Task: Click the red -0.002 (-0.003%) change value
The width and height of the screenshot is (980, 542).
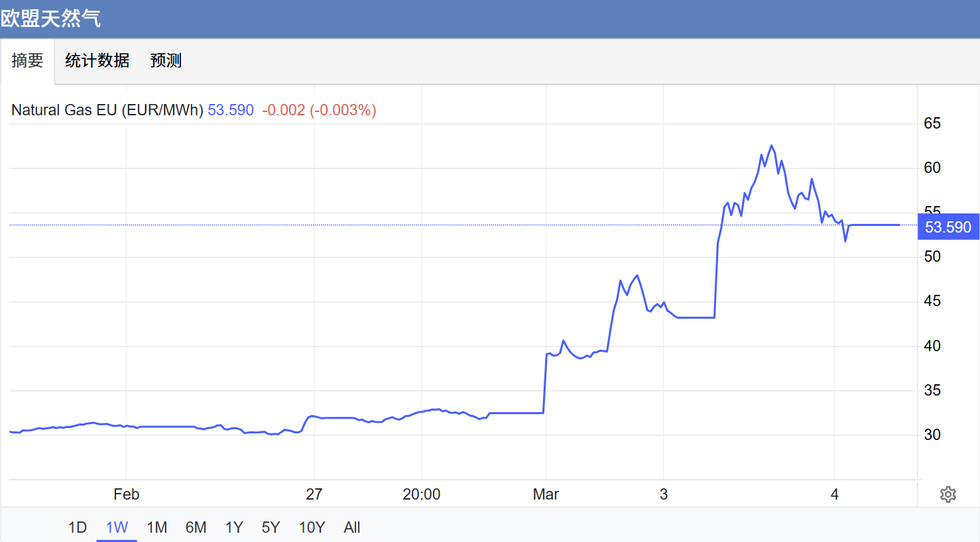Action: pos(319,110)
